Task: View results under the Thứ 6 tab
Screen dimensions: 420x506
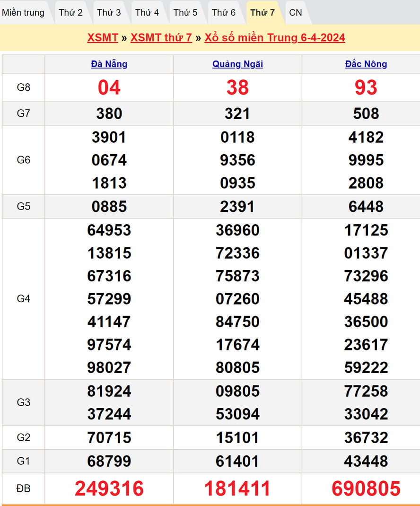Action: (x=223, y=13)
